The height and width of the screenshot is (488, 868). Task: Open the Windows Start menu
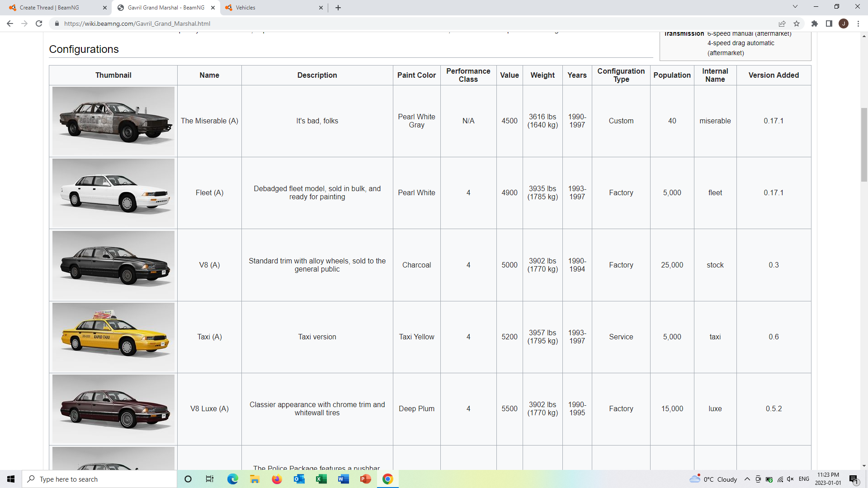tap(11, 479)
